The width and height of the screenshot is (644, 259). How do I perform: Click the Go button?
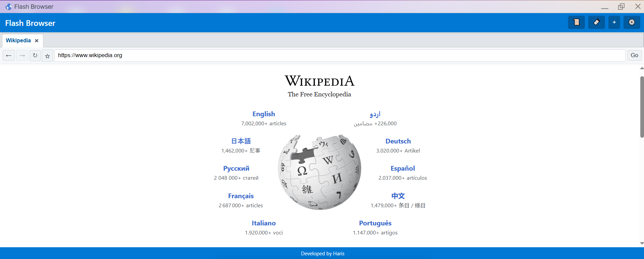pyautogui.click(x=634, y=55)
